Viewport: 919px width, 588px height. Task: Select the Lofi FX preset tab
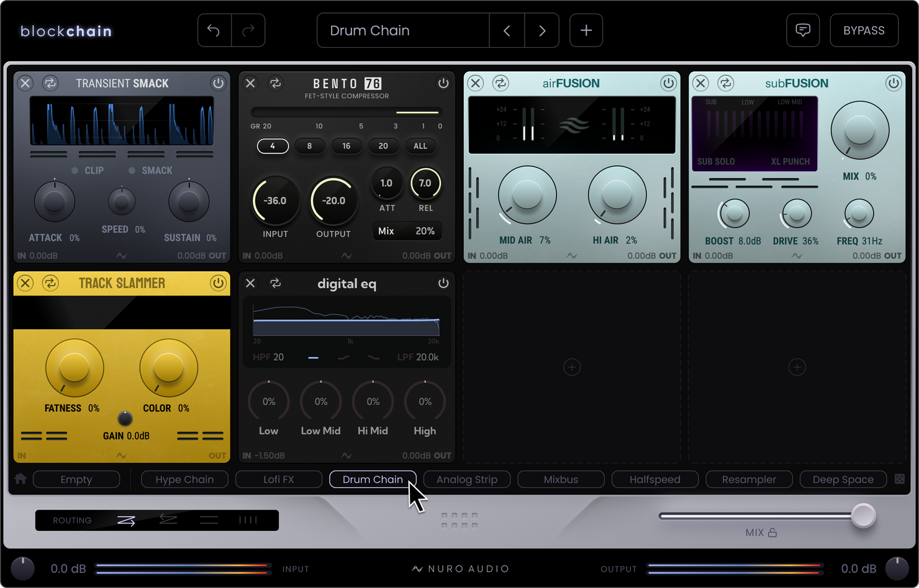coord(279,479)
